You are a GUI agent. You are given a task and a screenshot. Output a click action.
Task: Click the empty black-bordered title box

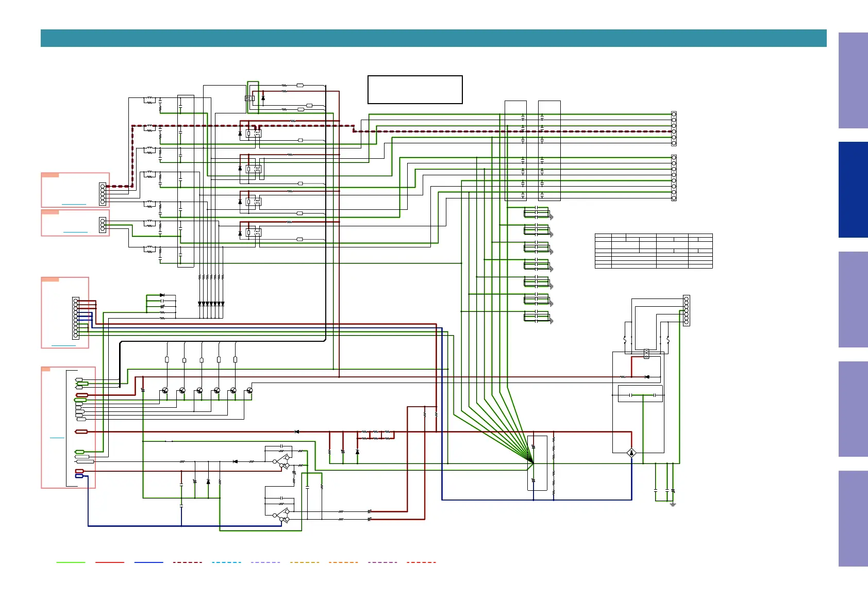[415, 90]
